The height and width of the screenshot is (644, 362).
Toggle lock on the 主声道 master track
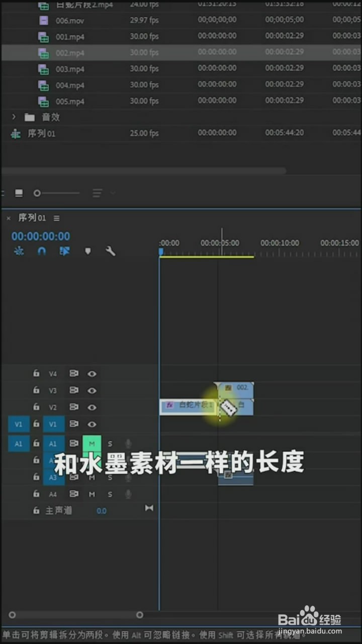[36, 510]
